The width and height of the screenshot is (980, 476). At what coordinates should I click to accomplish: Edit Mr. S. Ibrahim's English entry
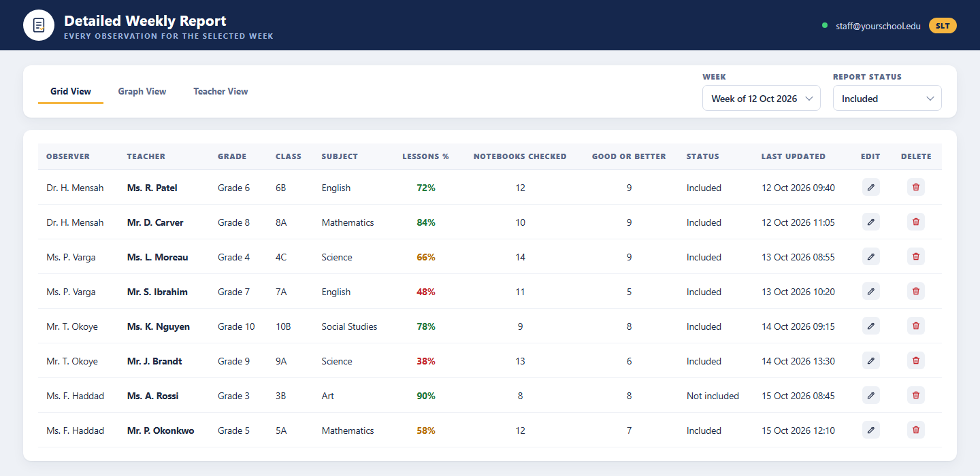870,291
